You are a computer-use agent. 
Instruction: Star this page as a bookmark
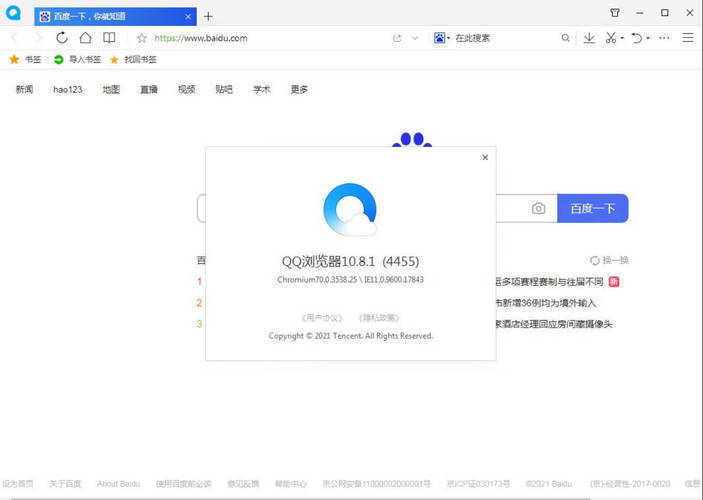pos(142,38)
